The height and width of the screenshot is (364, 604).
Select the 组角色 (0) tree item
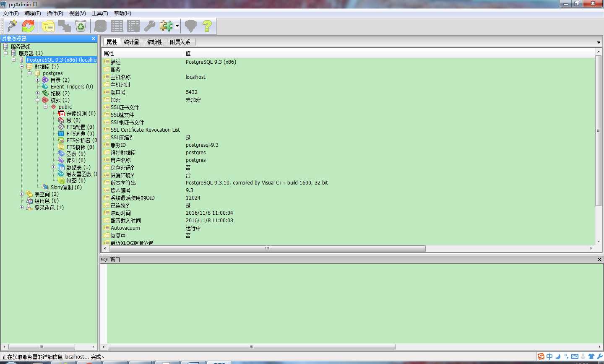point(47,201)
